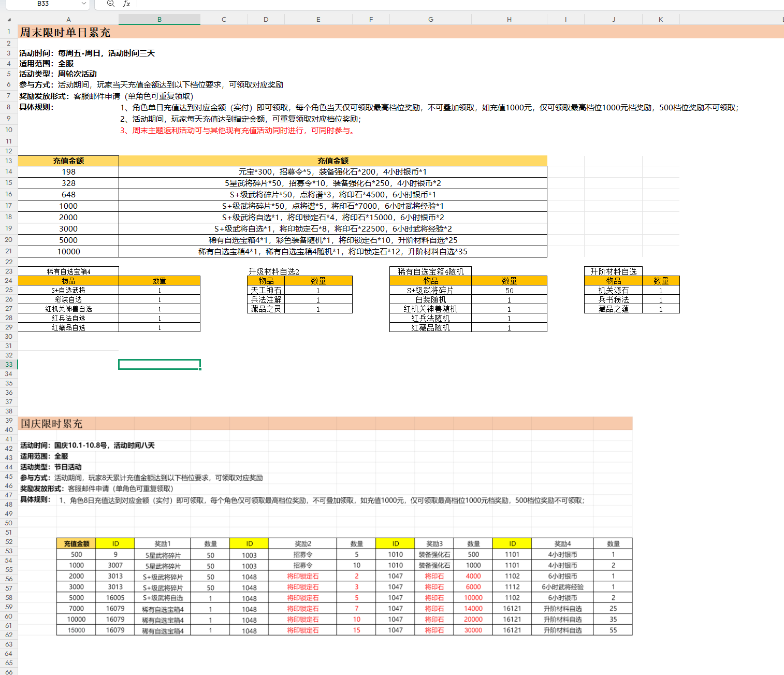
Task: Click the 国庆限时累充 section heading
Action: [52, 424]
